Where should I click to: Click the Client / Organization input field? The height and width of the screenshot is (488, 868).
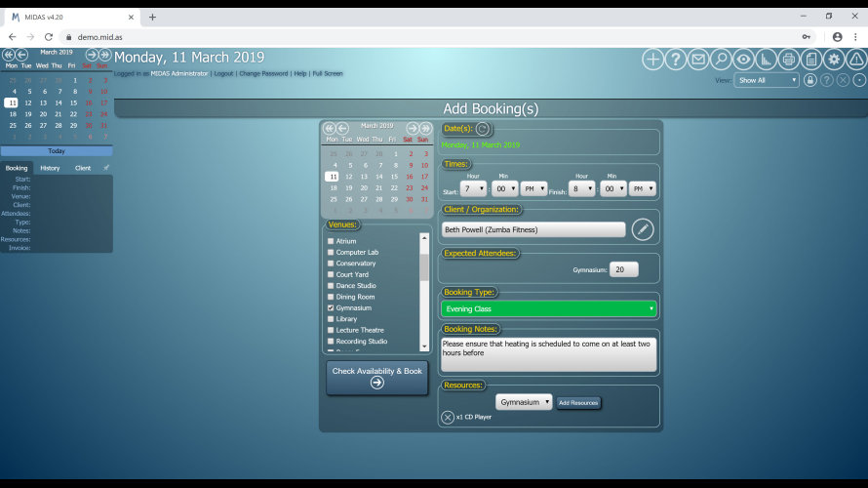click(x=533, y=229)
